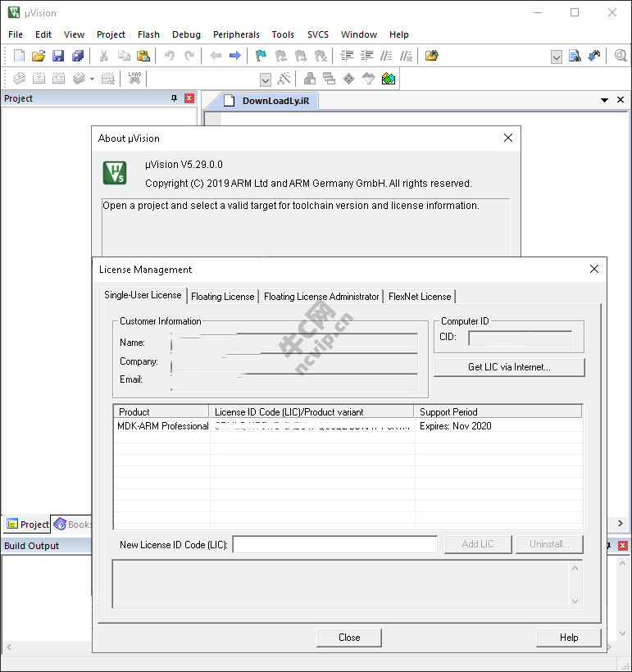632x672 pixels.
Task: Click the Indent selection icon
Action: (347, 56)
